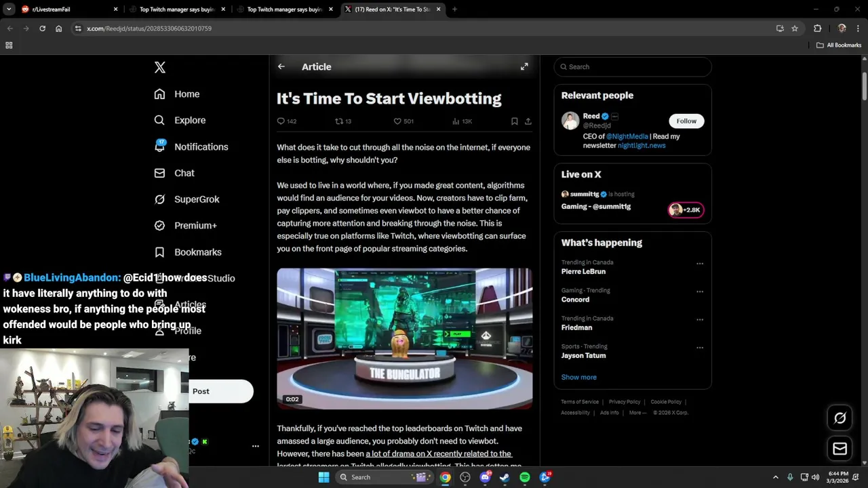868x488 pixels.
Task: Open the floating Grok button
Action: pos(840,418)
